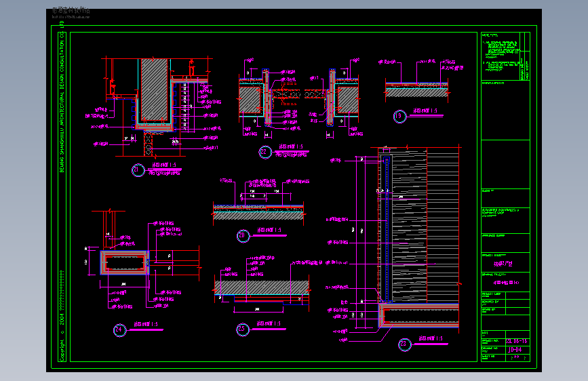Click the hatched slab in detail 20
This screenshot has width=588, height=381.
[x=258, y=216]
